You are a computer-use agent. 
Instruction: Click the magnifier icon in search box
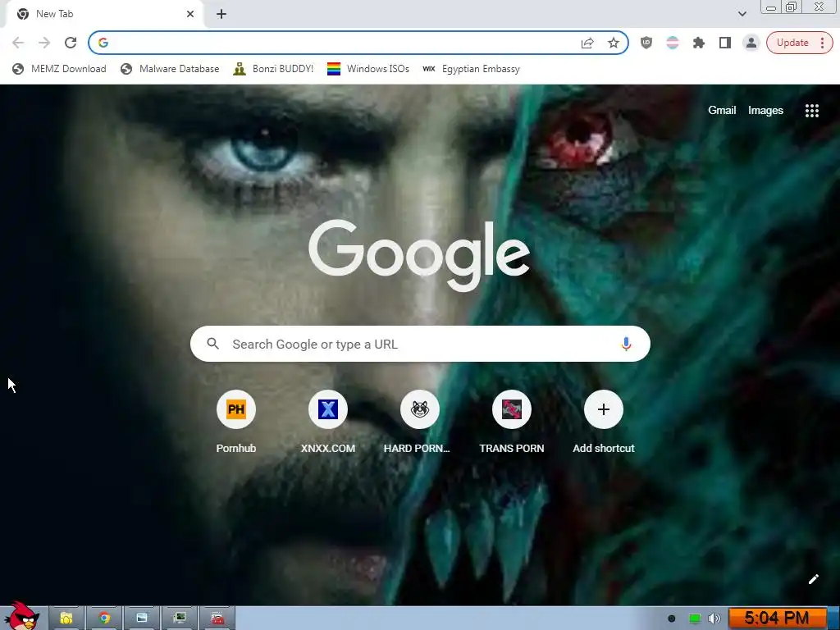click(212, 344)
